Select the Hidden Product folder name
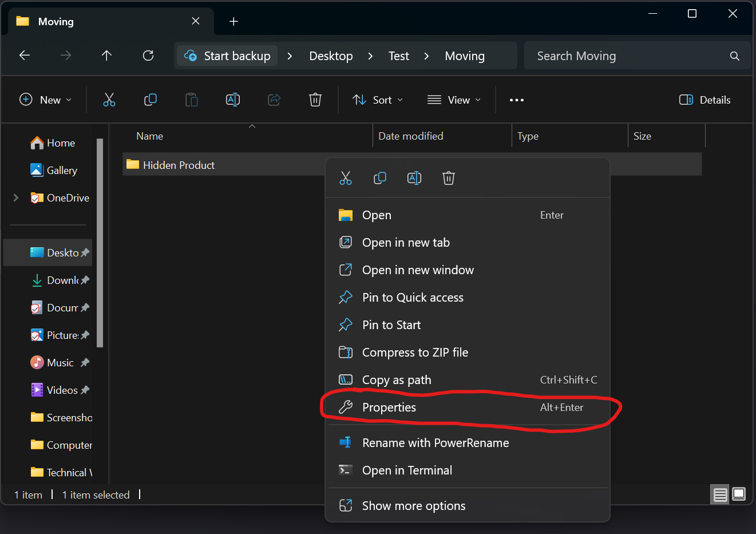 click(179, 165)
